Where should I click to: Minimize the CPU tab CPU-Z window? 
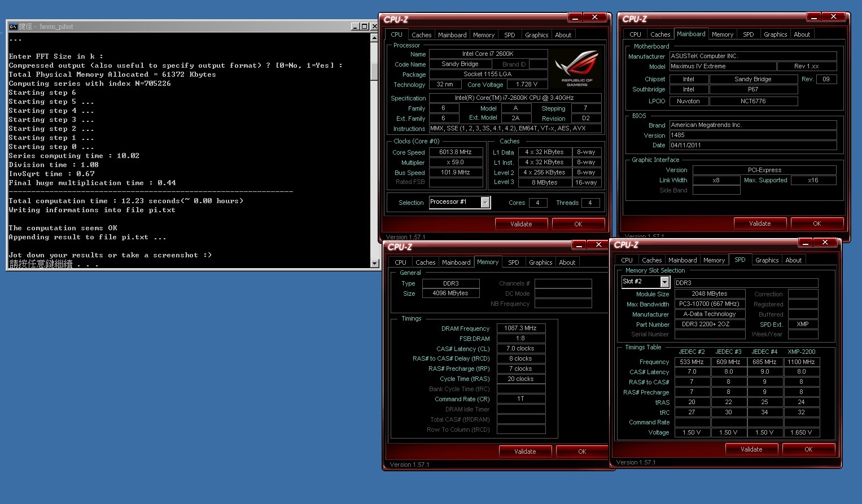tap(575, 17)
